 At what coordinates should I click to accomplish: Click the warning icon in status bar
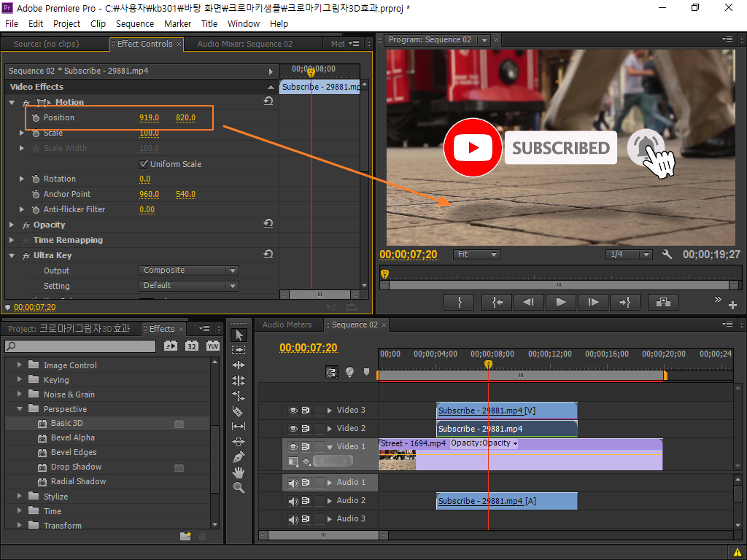[x=737, y=553]
